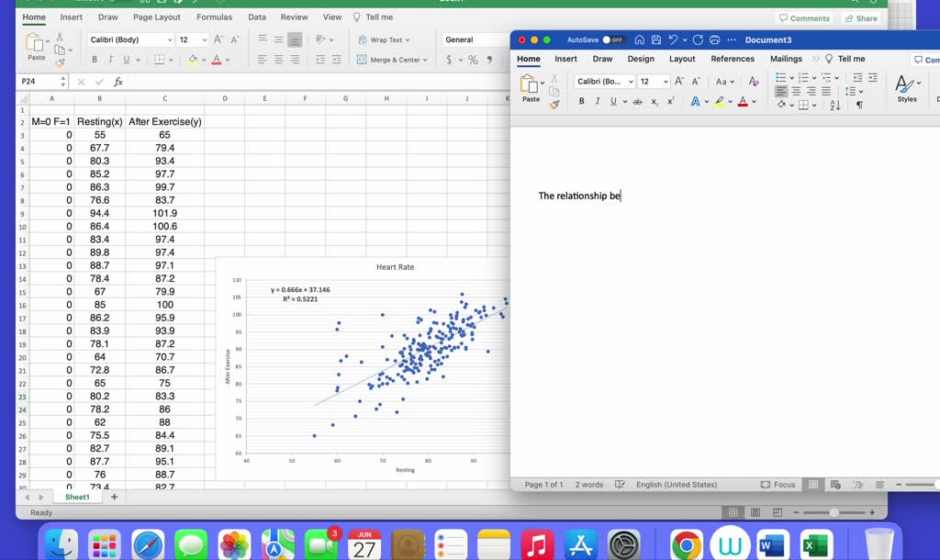Open the Merge & Center dropdown
Screen dimensions: 940x560
pos(425,59)
